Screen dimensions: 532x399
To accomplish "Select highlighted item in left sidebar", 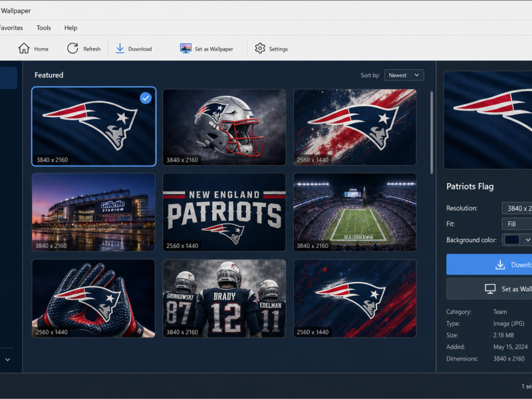I will (x=9, y=78).
